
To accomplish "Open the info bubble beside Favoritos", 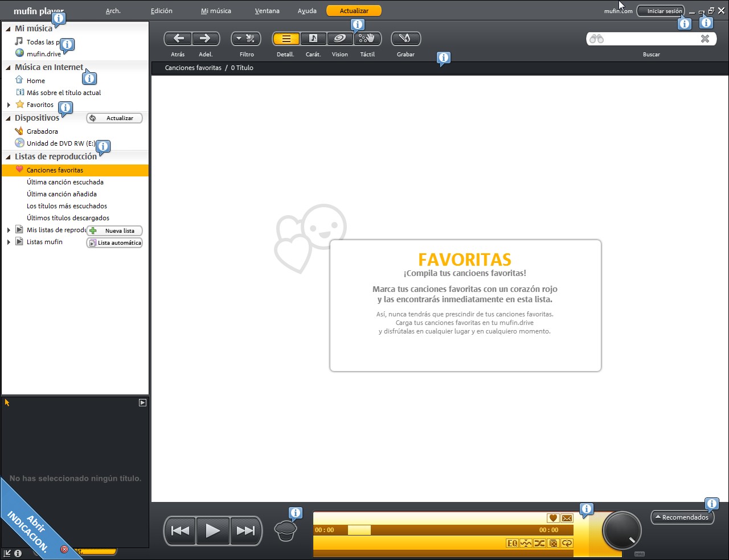I will coord(65,108).
